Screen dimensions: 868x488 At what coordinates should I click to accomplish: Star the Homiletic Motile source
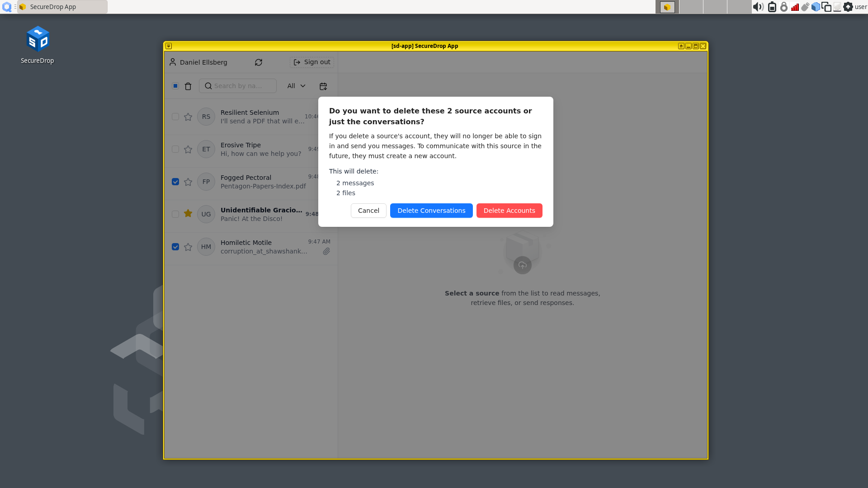click(x=188, y=247)
